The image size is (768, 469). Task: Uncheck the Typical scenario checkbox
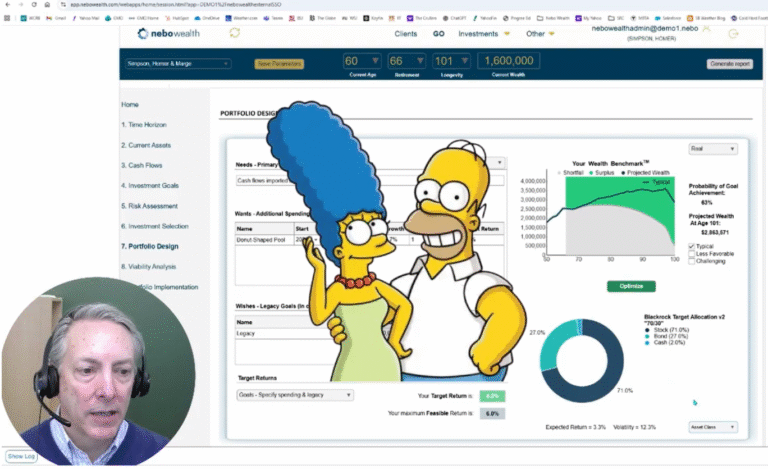[692, 246]
